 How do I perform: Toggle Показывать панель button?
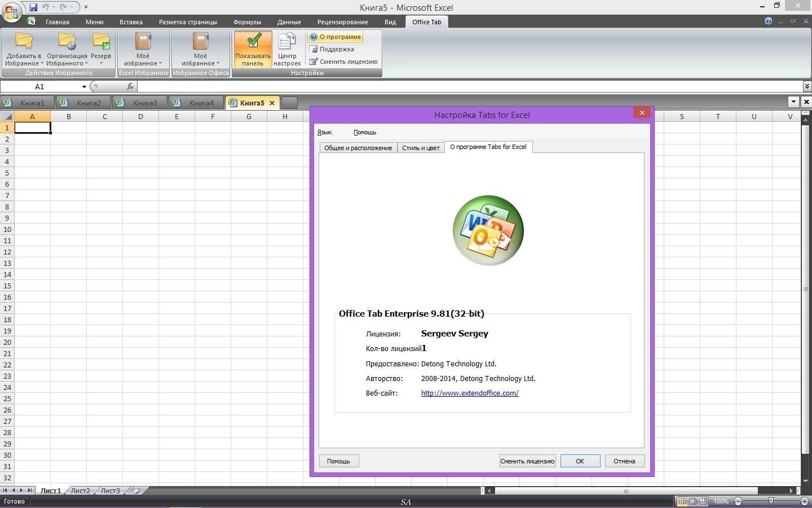(x=253, y=49)
